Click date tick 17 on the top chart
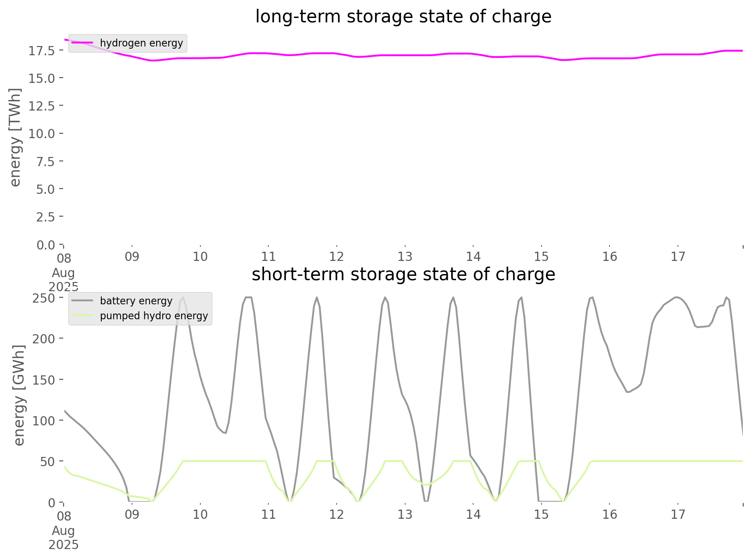This screenshot has width=752, height=560. click(677, 257)
